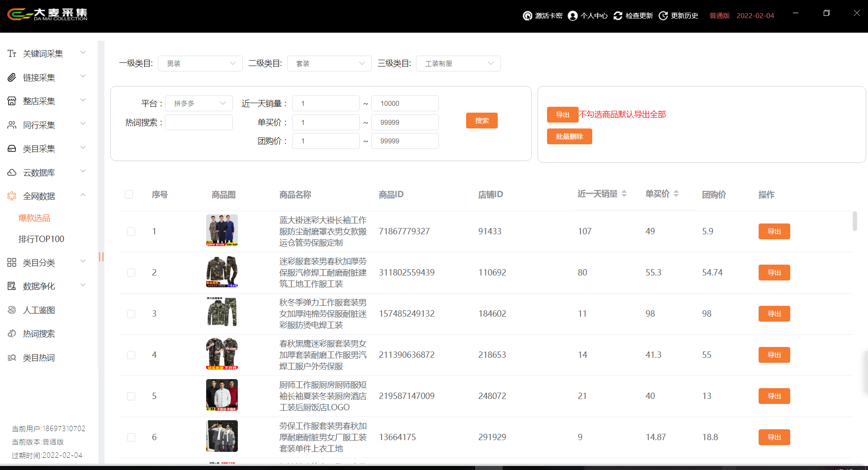Open 更新历史 history icon
The width and height of the screenshot is (868, 470).
[x=663, y=16]
